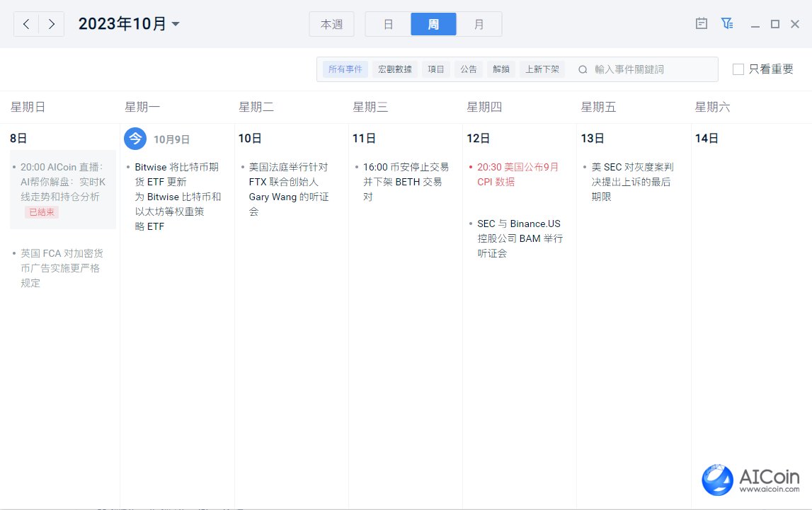This screenshot has width=812, height=510.
Task: Open the 美 SEC 对灰度案 event
Action: coord(631,182)
